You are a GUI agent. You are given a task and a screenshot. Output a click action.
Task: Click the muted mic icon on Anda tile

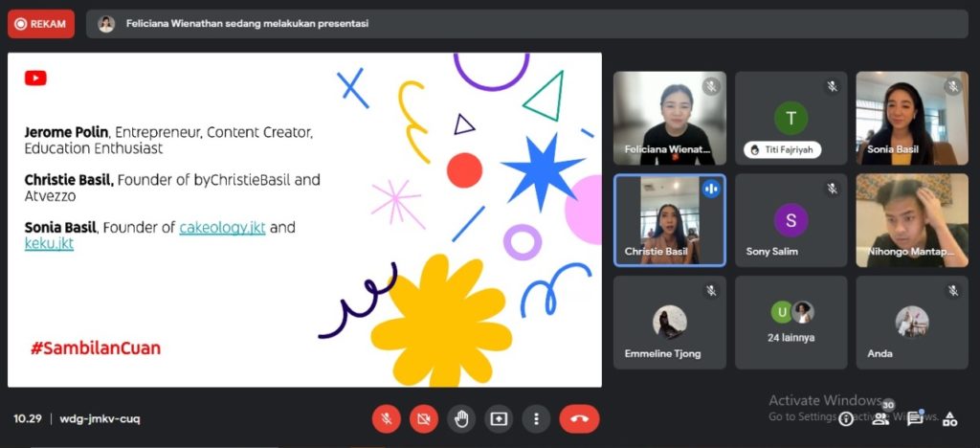pos(953,291)
